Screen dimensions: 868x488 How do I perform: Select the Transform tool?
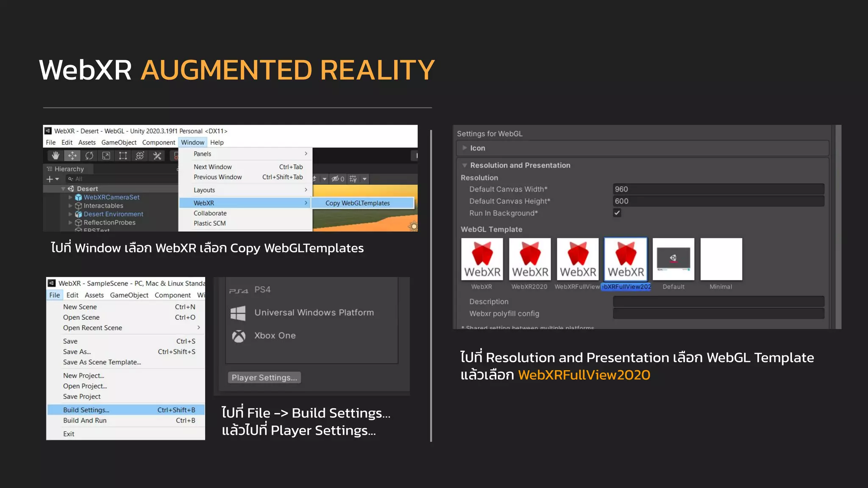(x=140, y=156)
